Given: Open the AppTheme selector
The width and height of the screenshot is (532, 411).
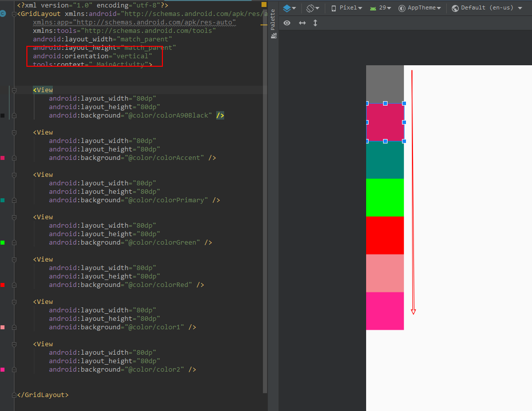Looking at the screenshot, I should coord(420,8).
